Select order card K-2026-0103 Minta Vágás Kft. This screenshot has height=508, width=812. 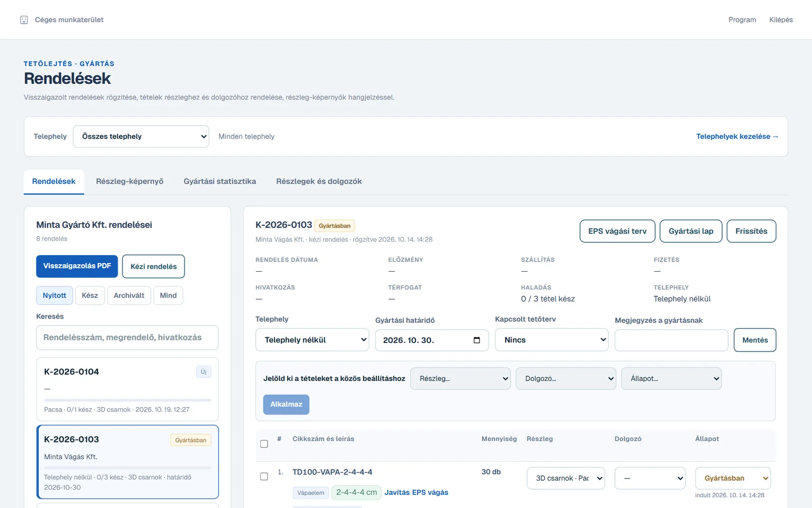pyautogui.click(x=127, y=462)
